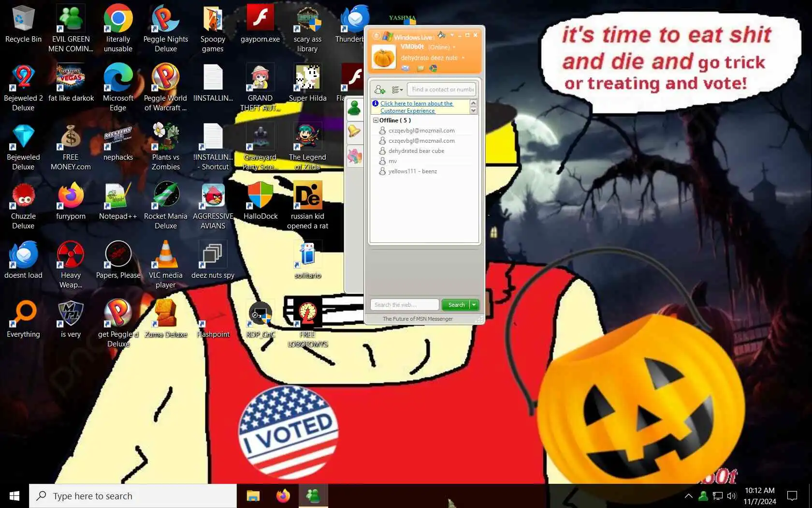Select the Bejeweled 2 Deluxe desktop icon
812x508 pixels.
tap(23, 87)
